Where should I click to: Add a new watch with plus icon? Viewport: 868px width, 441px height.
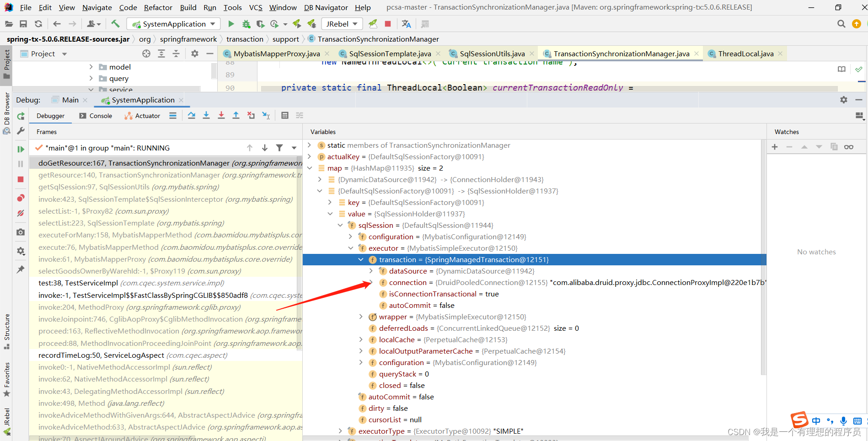pyautogui.click(x=775, y=147)
